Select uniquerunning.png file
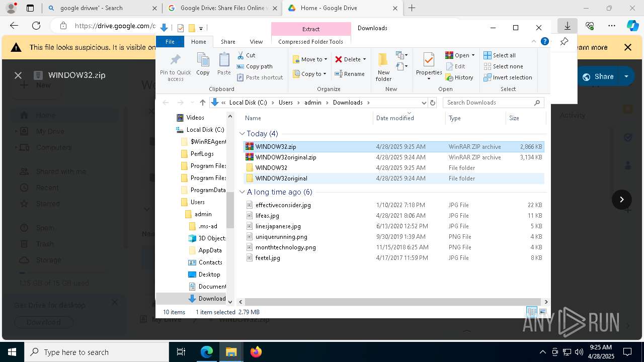Image resolution: width=644 pixels, height=362 pixels. [x=394, y=237]
